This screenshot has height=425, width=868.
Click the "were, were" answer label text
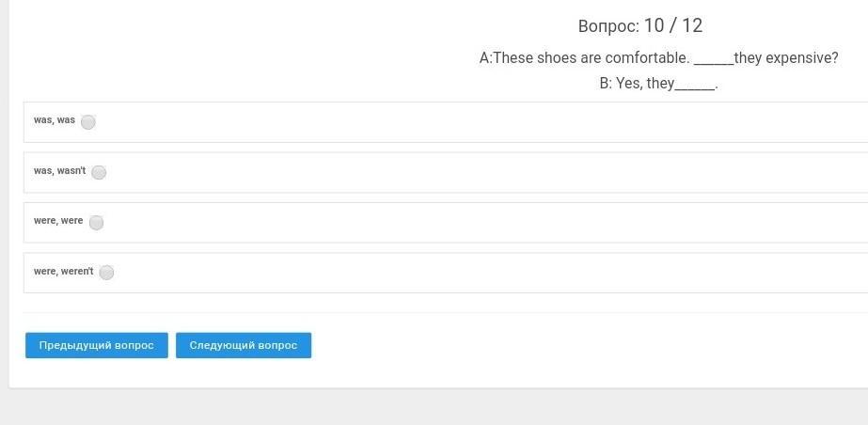[x=58, y=221]
